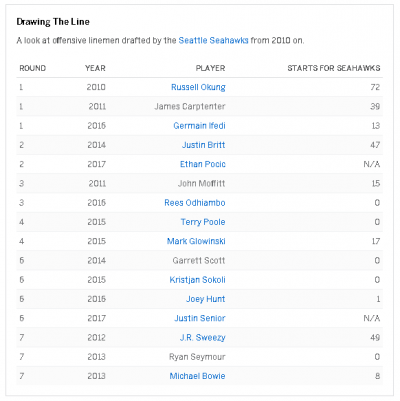Screen dimensions: 400x401
Task: Click the Drawing The Line title
Action: coord(53,22)
